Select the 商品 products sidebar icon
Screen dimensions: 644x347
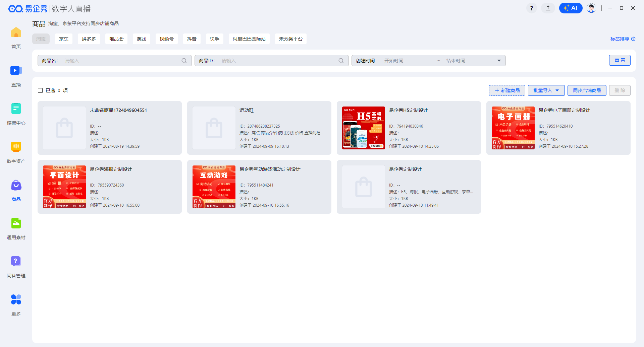tap(16, 185)
